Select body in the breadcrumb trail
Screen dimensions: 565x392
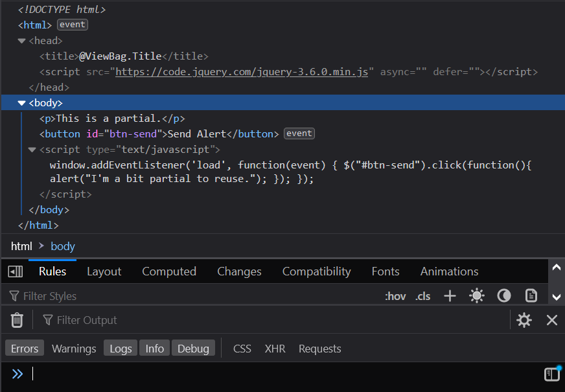point(63,246)
